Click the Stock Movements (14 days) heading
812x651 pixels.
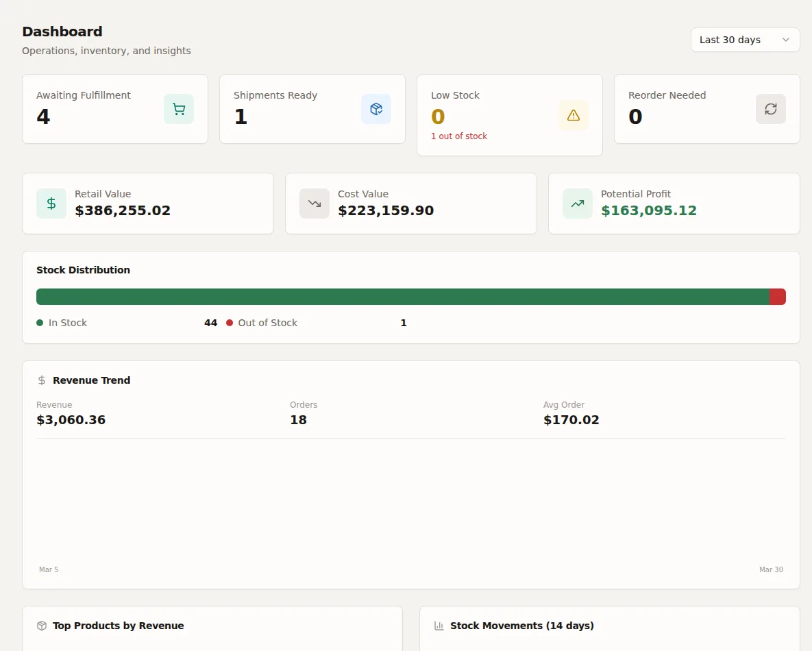coord(522,626)
